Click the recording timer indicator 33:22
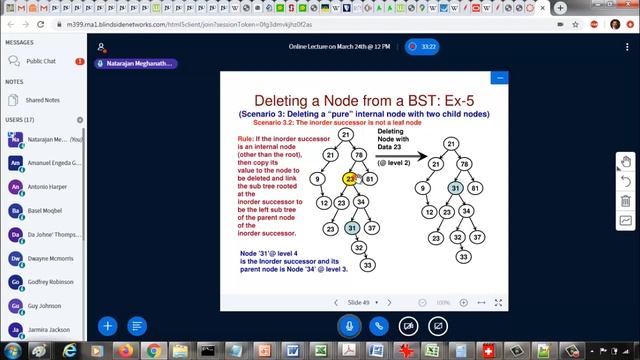Viewport: 640px width, 360px height. [422, 47]
